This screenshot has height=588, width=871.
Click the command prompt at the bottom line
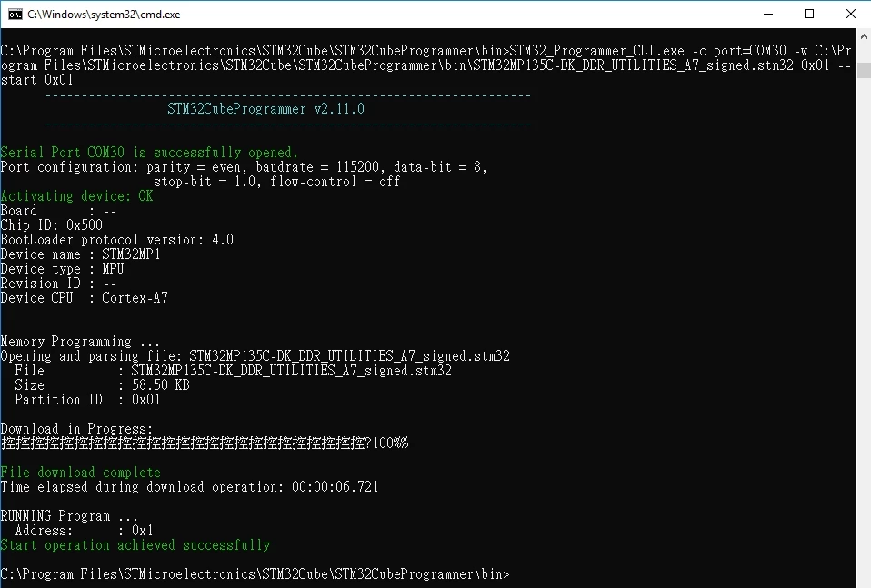[x=255, y=574]
